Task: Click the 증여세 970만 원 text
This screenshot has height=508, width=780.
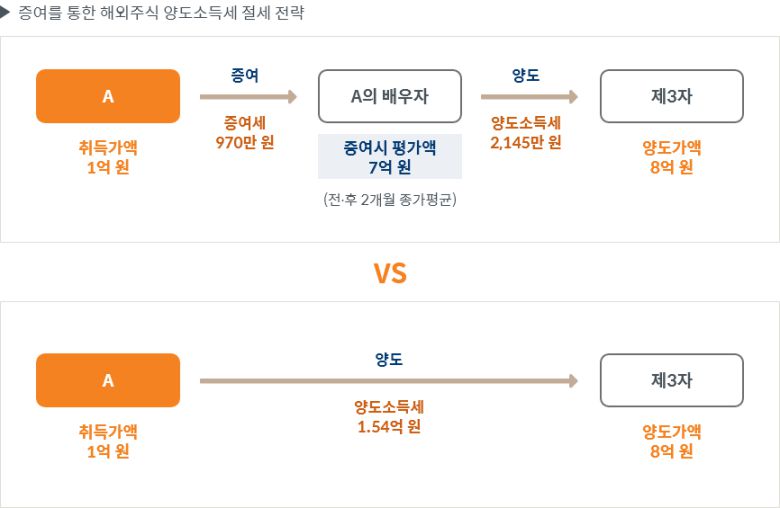Action: pyautogui.click(x=245, y=132)
